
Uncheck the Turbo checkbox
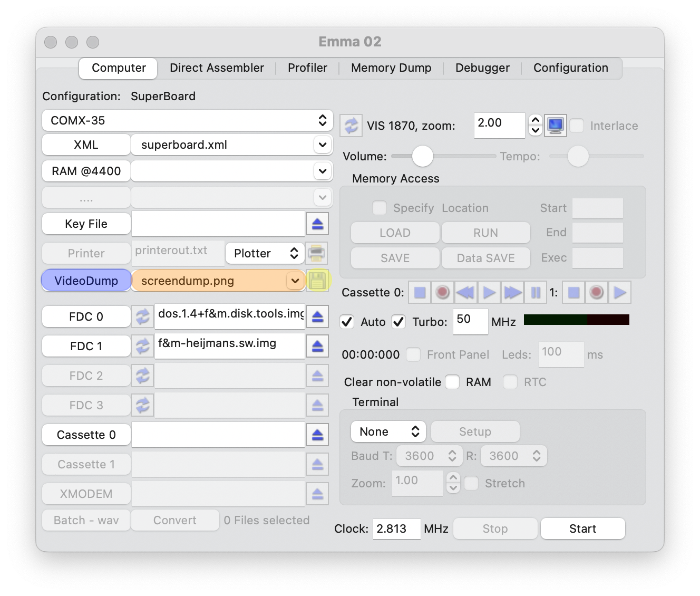click(398, 322)
